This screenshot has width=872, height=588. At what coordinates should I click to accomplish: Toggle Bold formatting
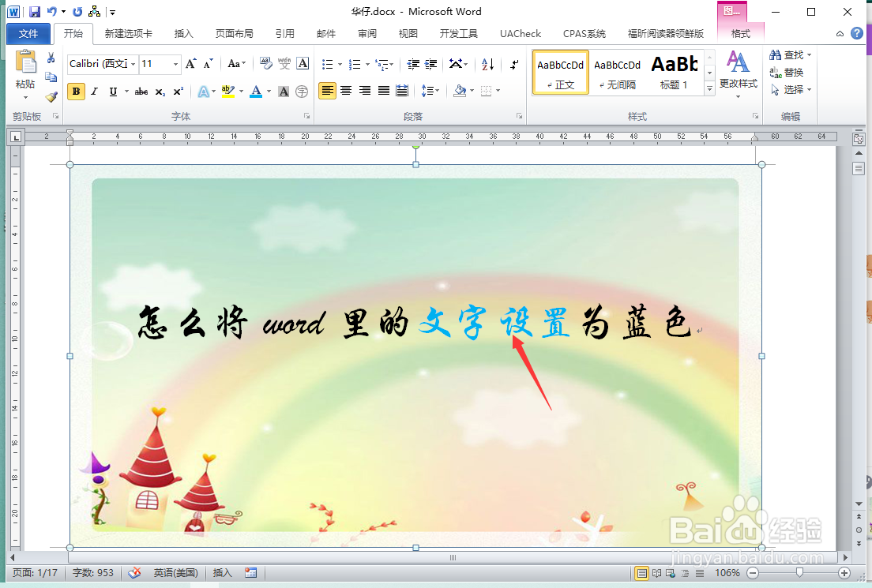click(76, 92)
